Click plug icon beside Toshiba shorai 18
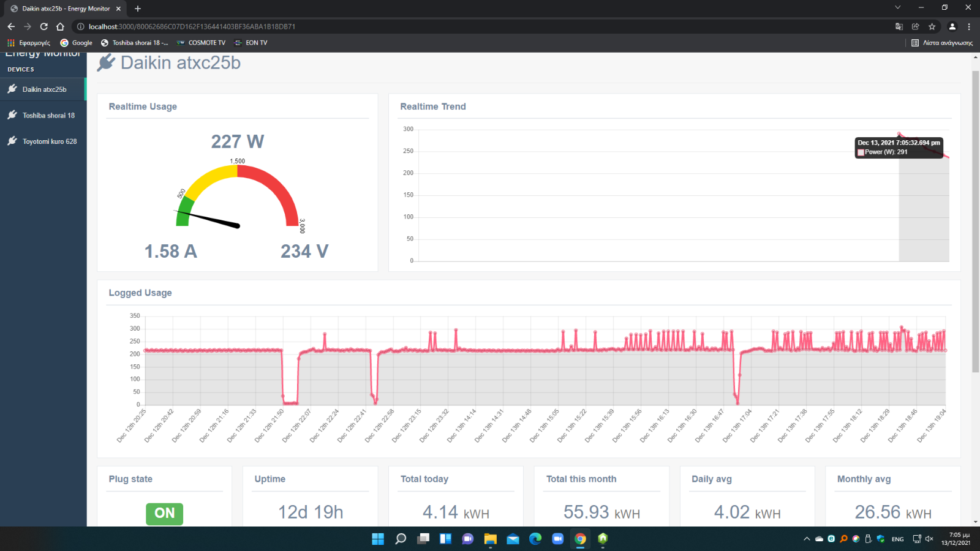Image resolution: width=980 pixels, height=551 pixels. click(x=12, y=115)
